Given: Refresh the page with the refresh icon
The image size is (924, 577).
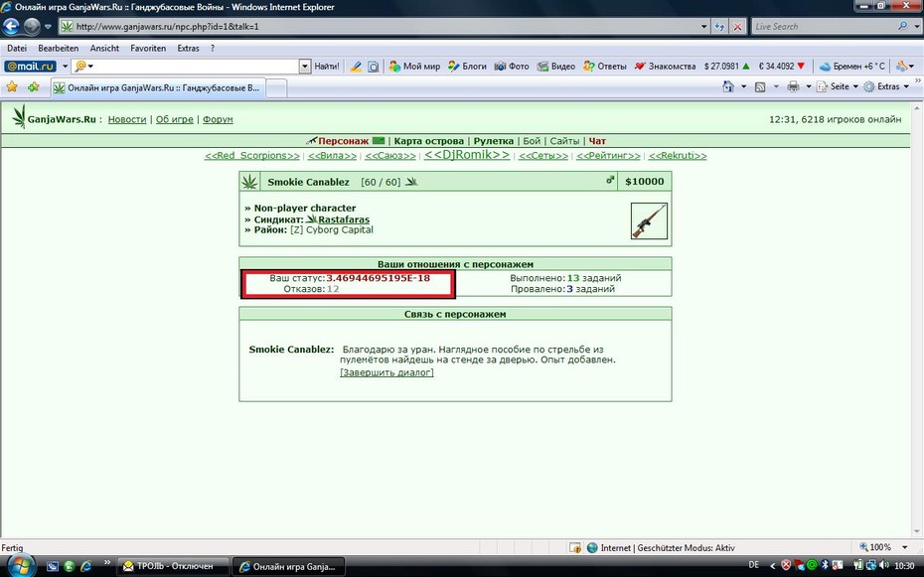Looking at the screenshot, I should [x=719, y=27].
